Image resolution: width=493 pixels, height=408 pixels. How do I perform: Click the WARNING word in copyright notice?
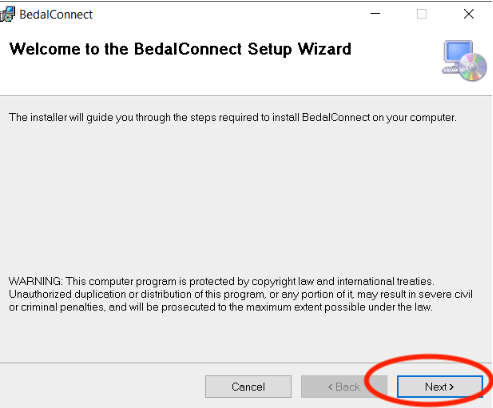[35, 281]
